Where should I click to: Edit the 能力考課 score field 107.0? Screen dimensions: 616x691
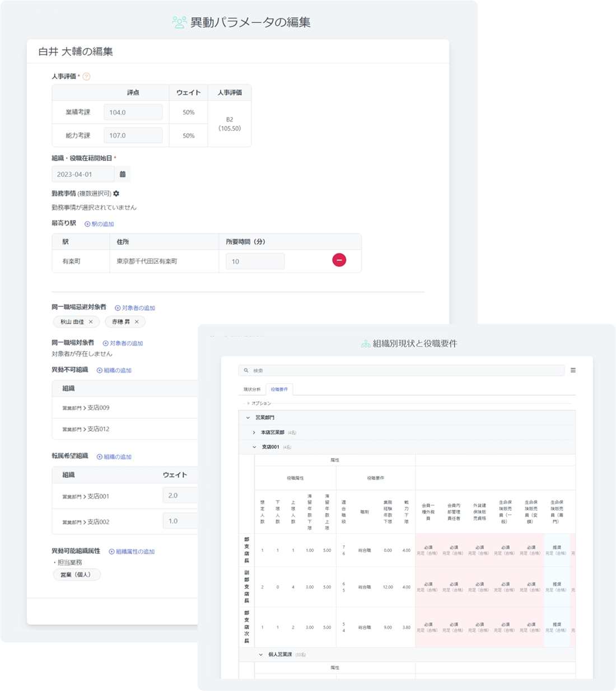point(133,135)
